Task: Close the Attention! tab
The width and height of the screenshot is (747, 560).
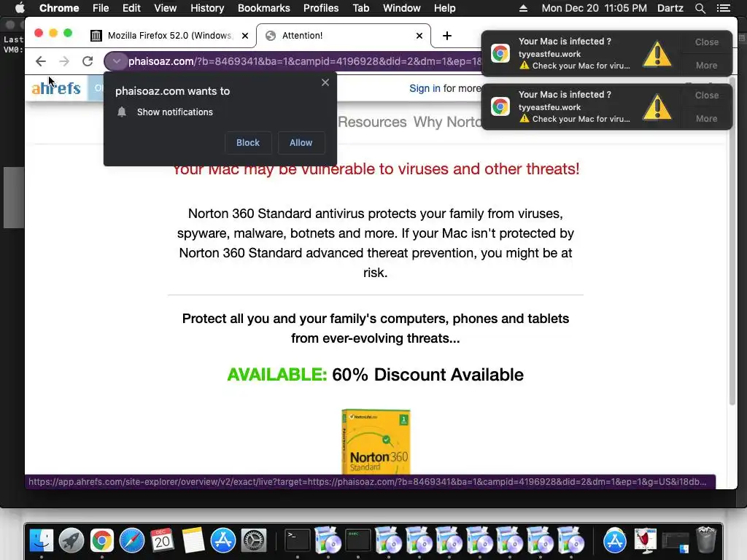Action: (x=419, y=36)
